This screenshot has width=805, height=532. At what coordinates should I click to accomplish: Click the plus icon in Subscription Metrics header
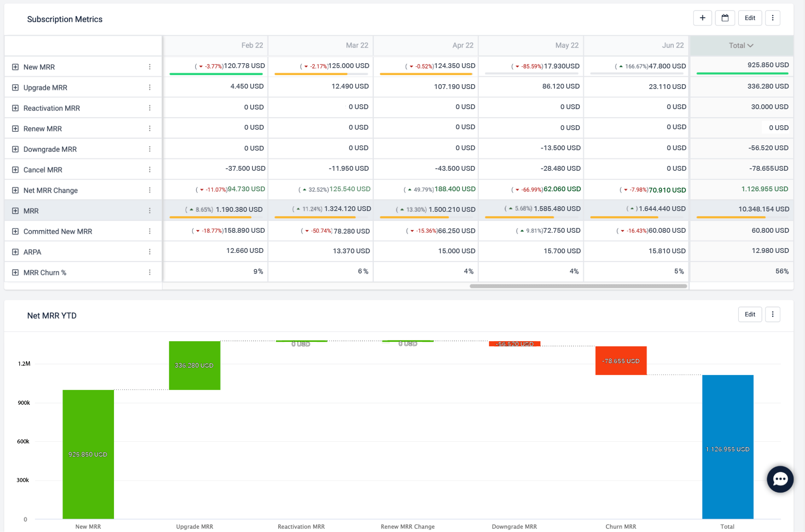(702, 18)
